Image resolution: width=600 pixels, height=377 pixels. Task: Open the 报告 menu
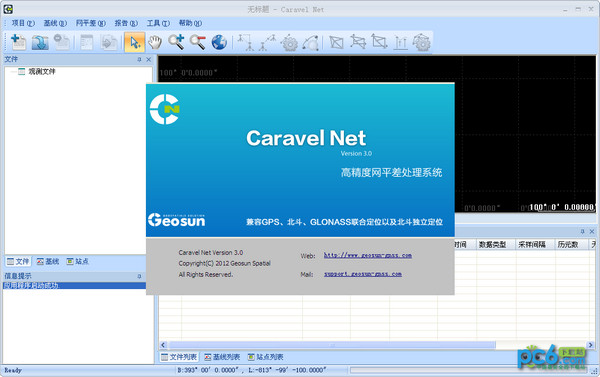click(126, 23)
